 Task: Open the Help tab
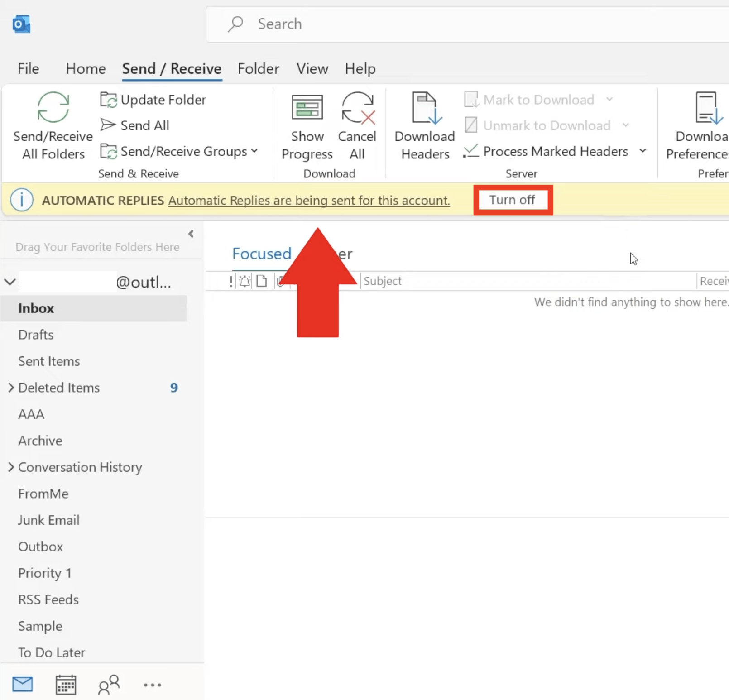(360, 69)
